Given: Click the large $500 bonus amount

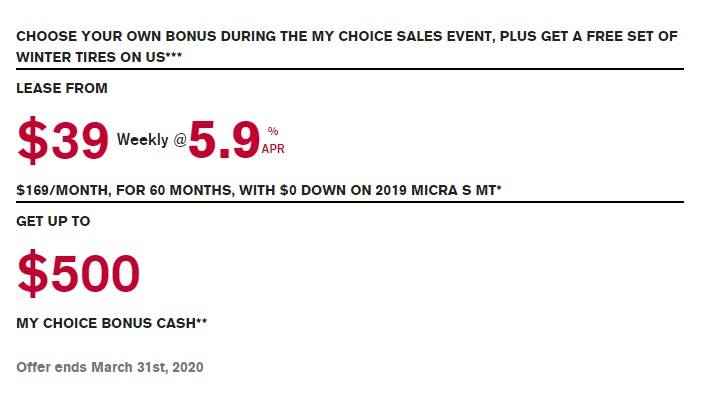Looking at the screenshot, I should pyautogui.click(x=78, y=274).
